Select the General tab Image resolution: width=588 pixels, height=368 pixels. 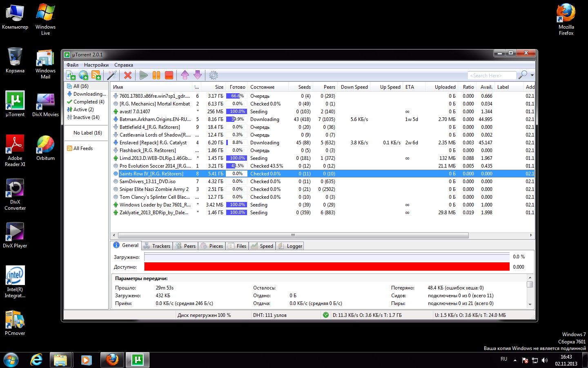click(126, 245)
